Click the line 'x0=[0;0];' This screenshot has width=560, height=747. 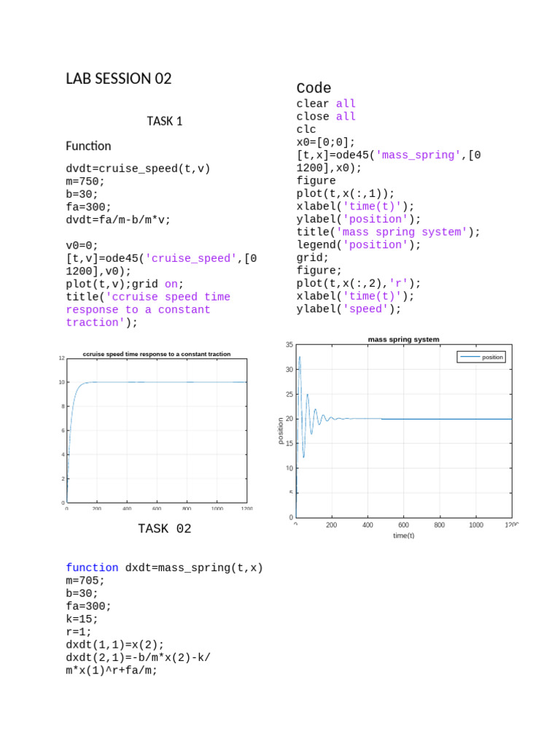point(326,142)
